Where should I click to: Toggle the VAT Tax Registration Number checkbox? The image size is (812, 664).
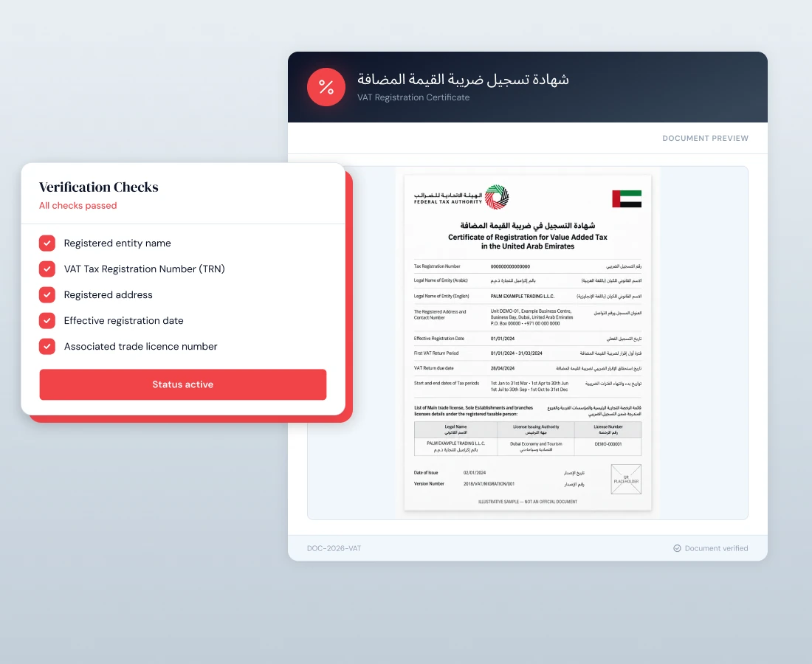pos(47,269)
